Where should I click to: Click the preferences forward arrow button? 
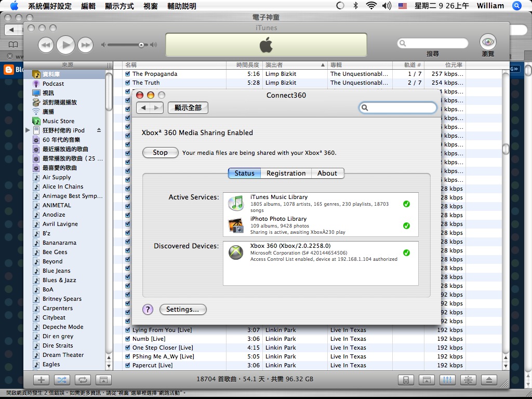click(156, 108)
